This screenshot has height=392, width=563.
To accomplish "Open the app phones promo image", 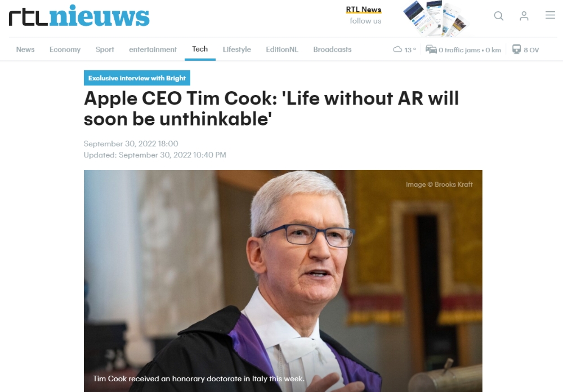I will [x=436, y=18].
